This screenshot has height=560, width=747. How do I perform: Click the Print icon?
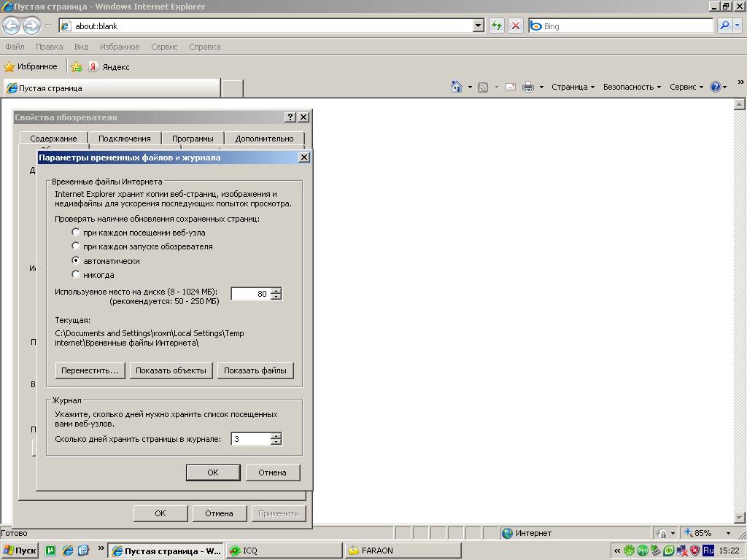[x=528, y=87]
